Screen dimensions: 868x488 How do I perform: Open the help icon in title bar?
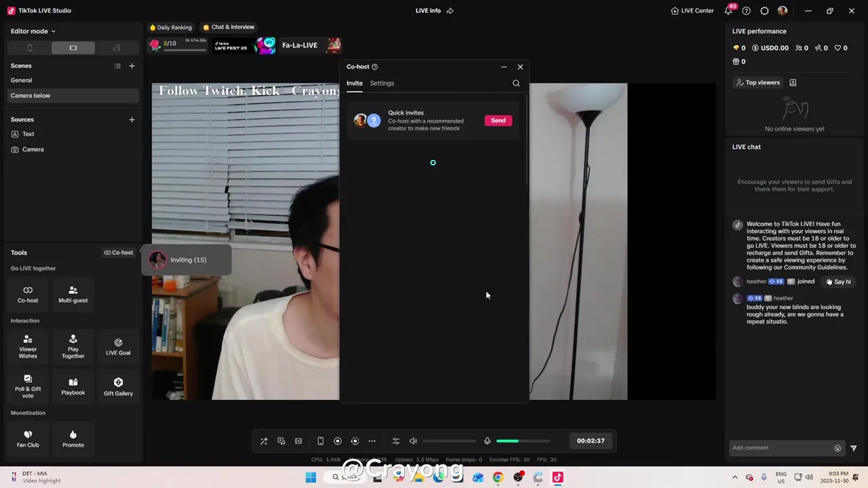tap(747, 11)
